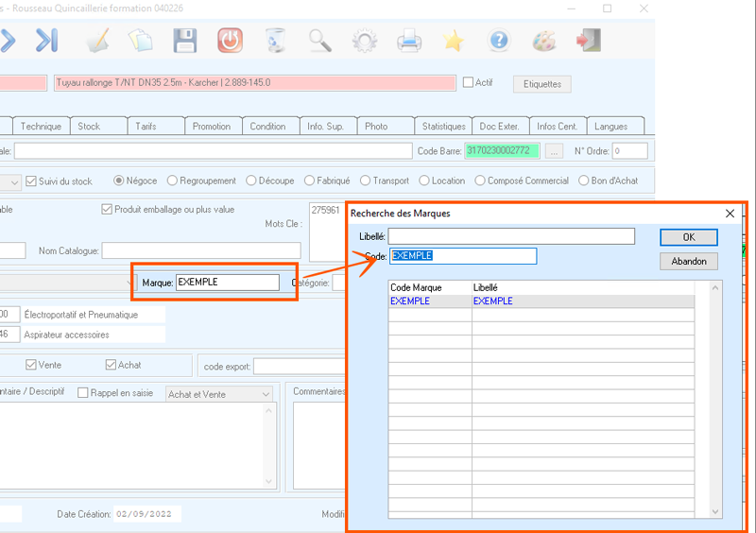Open search with magnifying glass icon

pyautogui.click(x=320, y=41)
